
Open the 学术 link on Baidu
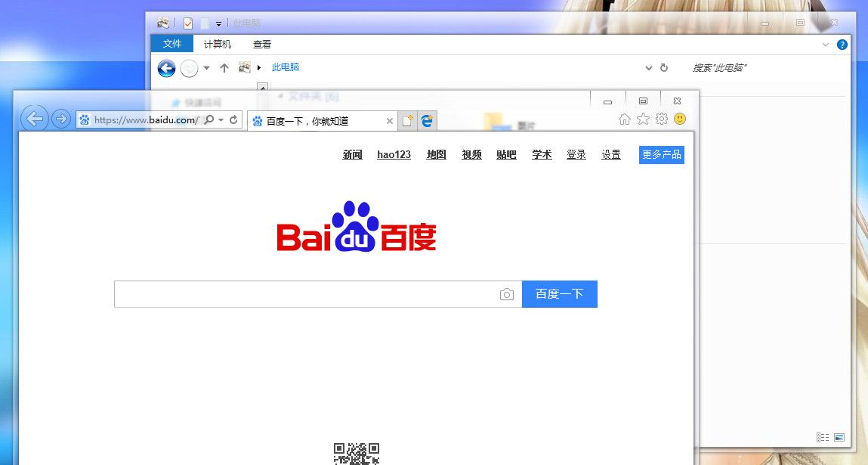(x=542, y=155)
